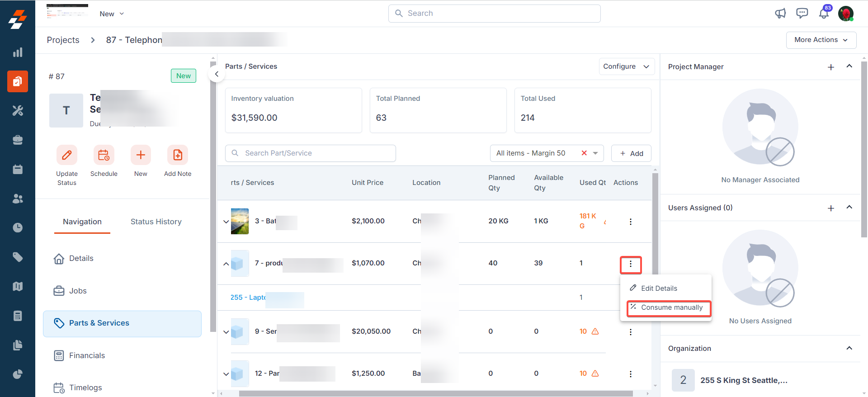Screen dimensions: 868x397
Task: Open the More Actions dropdown
Action: click(x=821, y=40)
